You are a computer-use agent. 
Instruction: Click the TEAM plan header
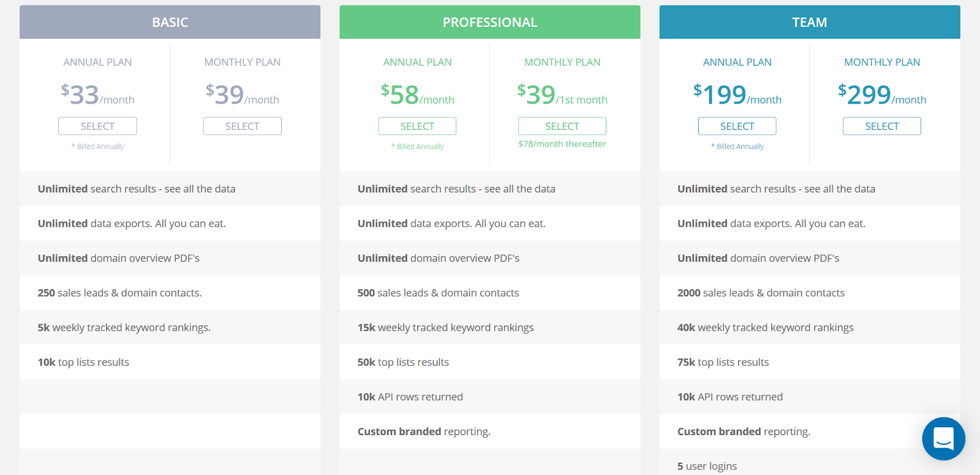(x=810, y=22)
